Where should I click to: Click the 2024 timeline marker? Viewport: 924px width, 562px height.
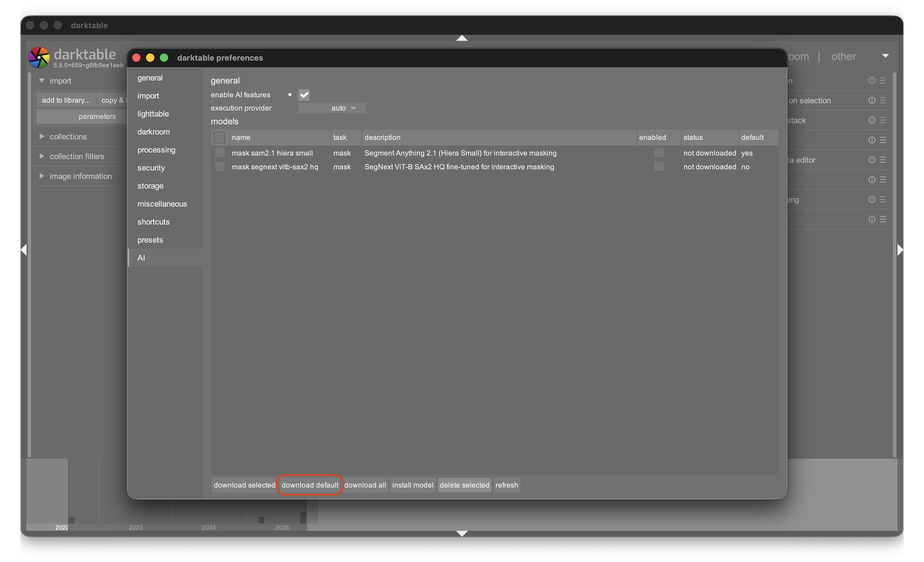point(209,527)
